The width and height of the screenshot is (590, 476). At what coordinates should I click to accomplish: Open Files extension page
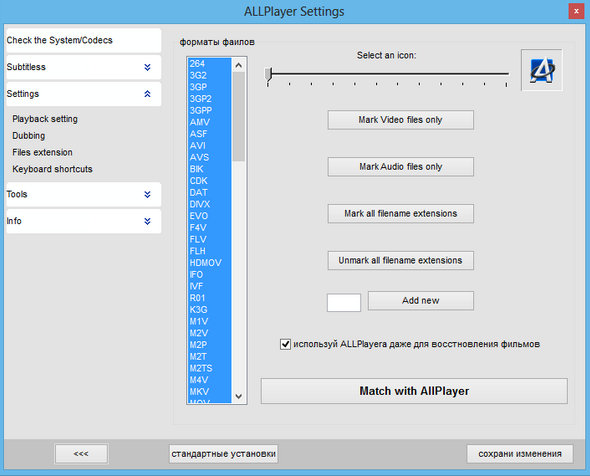click(42, 152)
